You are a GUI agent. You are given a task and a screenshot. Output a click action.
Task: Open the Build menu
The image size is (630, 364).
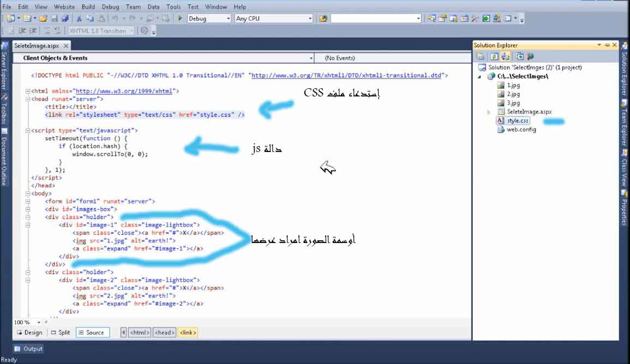pyautogui.click(x=88, y=7)
